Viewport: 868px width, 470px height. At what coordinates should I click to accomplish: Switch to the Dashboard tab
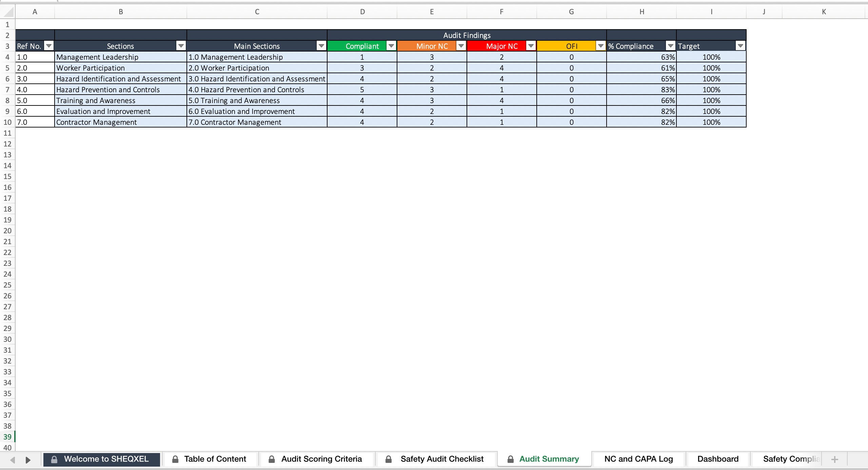(x=717, y=459)
